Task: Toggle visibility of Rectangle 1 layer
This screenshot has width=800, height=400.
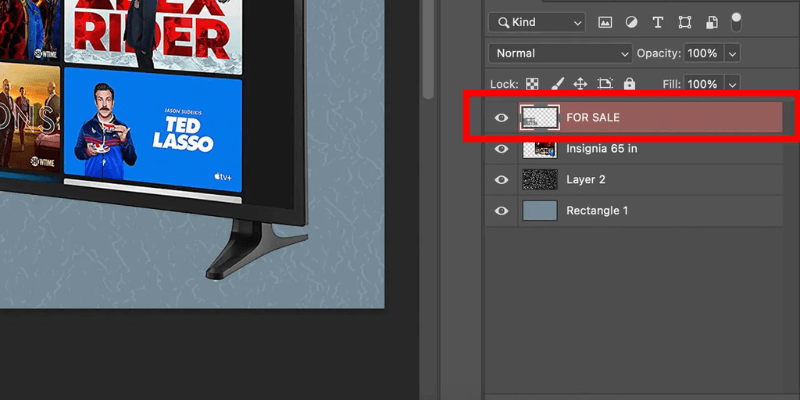Action: point(501,211)
